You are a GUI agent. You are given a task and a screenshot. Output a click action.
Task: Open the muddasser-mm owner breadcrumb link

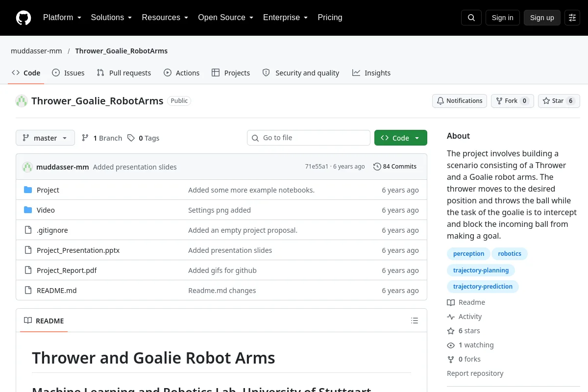[x=36, y=51]
